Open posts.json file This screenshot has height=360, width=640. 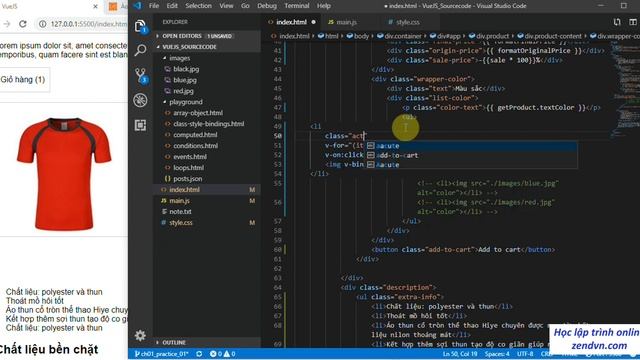(187, 179)
